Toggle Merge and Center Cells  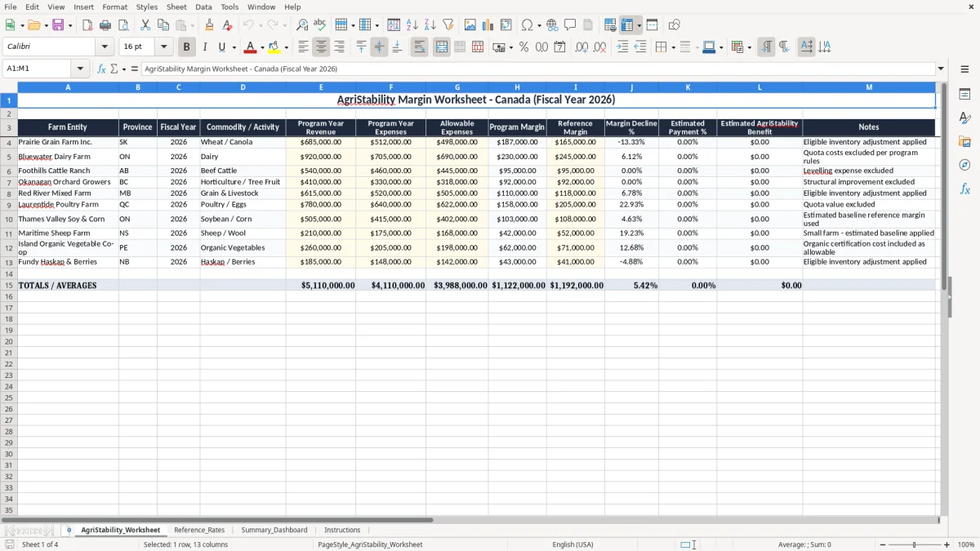[x=441, y=47]
